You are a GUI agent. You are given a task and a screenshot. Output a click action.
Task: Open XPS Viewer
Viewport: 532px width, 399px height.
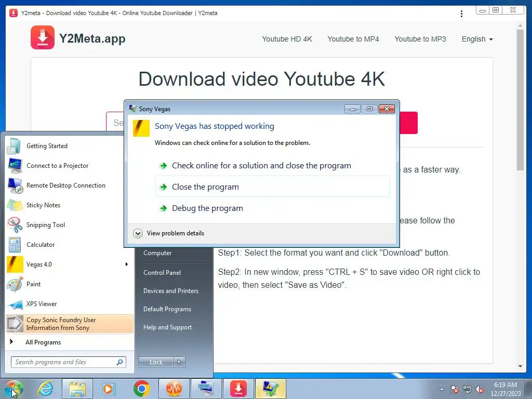click(69, 303)
